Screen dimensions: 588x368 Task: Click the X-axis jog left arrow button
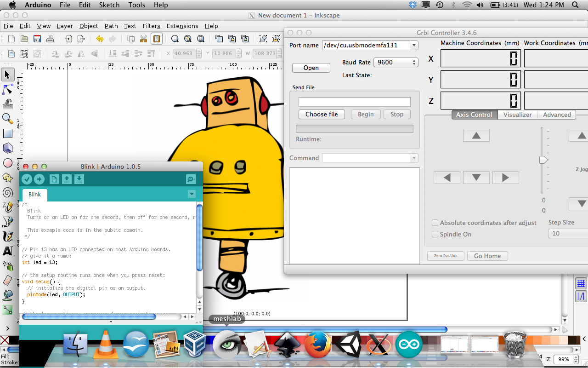[447, 178]
